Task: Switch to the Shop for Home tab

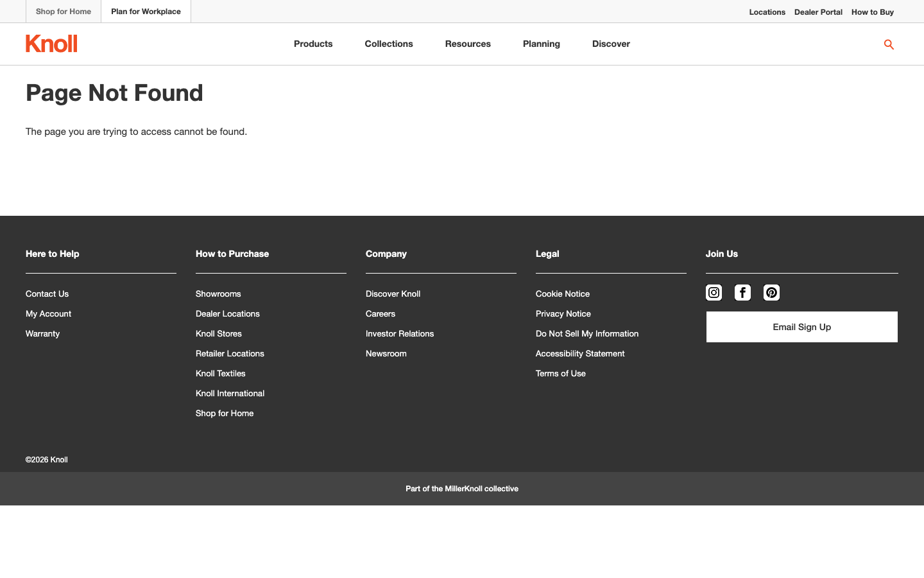Action: tap(64, 12)
